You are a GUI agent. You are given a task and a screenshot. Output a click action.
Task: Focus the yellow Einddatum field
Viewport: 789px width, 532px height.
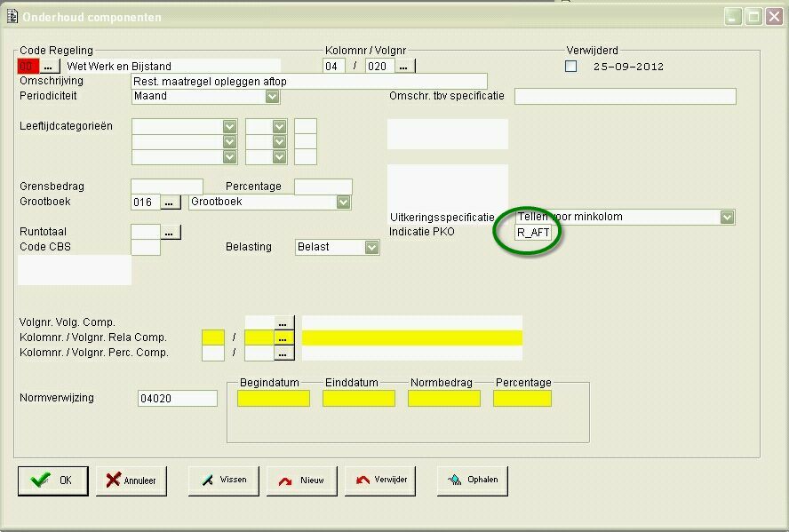[359, 398]
